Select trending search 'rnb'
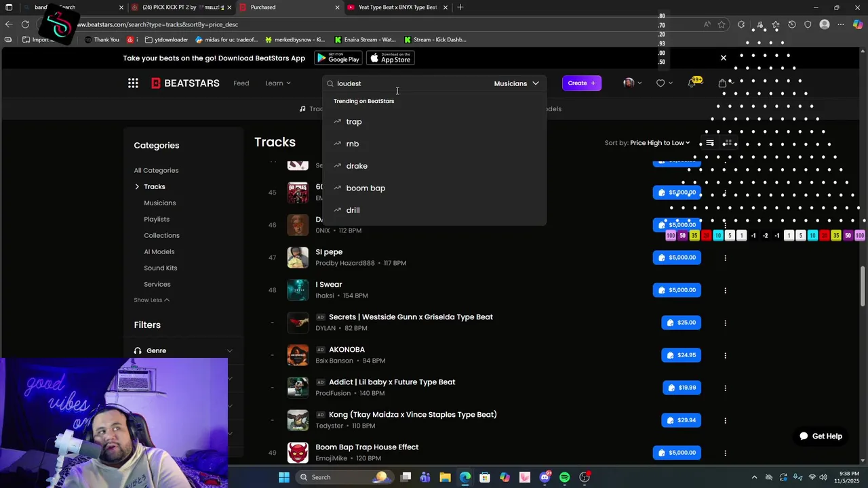Screen dimensions: 868x488 352,144
